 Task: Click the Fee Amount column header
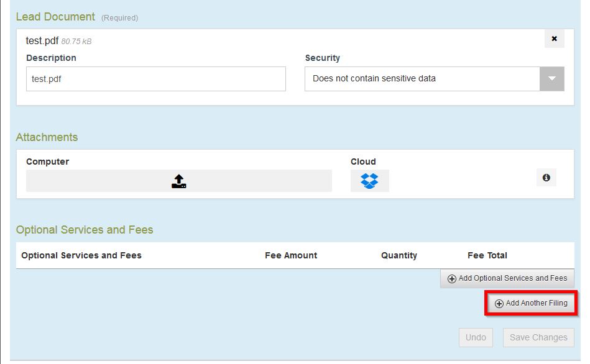point(291,255)
